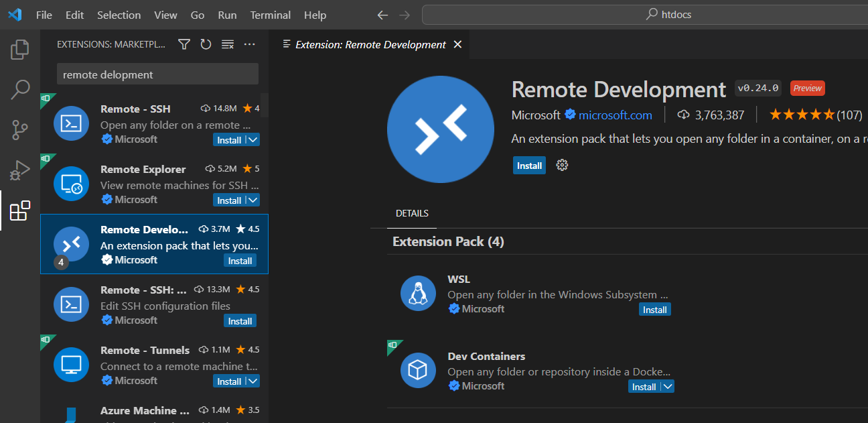This screenshot has height=423, width=868.
Task: Install Remote Development in the sidebar list
Action: click(x=240, y=261)
